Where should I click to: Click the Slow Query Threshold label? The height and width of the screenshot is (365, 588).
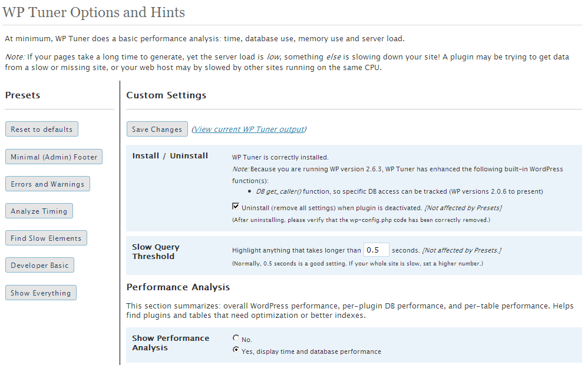(x=156, y=251)
